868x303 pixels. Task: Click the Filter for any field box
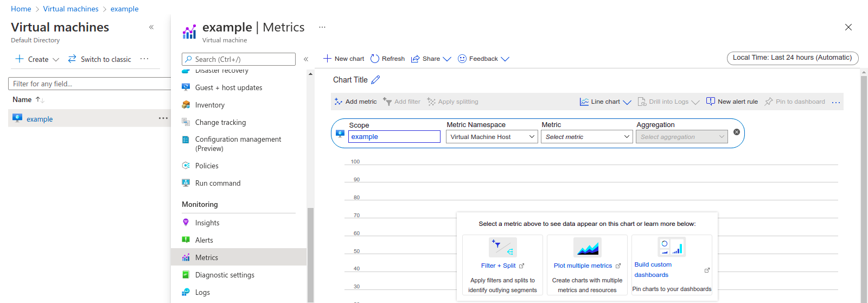[90, 84]
